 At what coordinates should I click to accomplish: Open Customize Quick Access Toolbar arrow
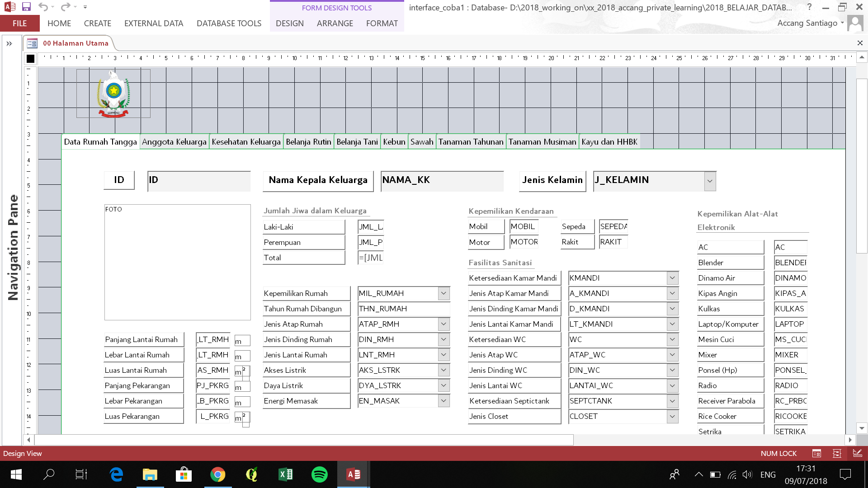[x=85, y=7]
